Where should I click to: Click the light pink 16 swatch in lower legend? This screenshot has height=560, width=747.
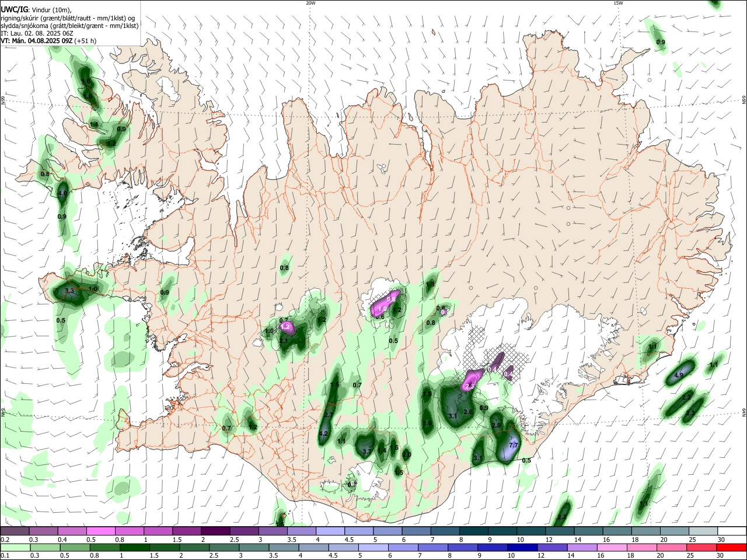610,547
